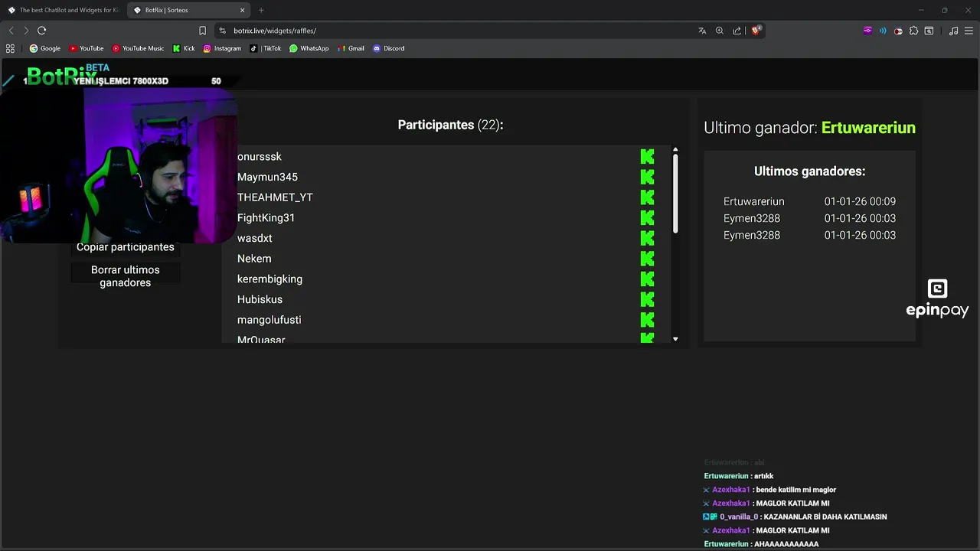The width and height of the screenshot is (980, 551).
Task: Open the apps grid icon in bookmarks bar
Action: tap(10, 48)
